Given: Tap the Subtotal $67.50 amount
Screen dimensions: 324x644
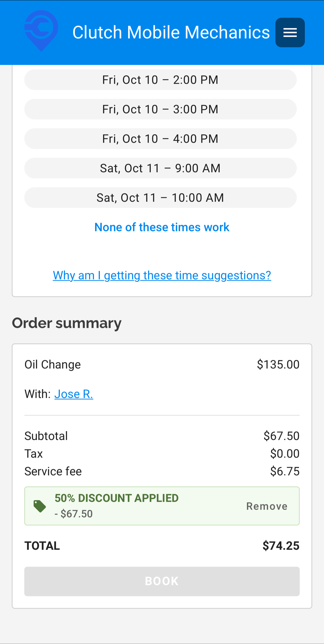Looking at the screenshot, I should click(282, 436).
